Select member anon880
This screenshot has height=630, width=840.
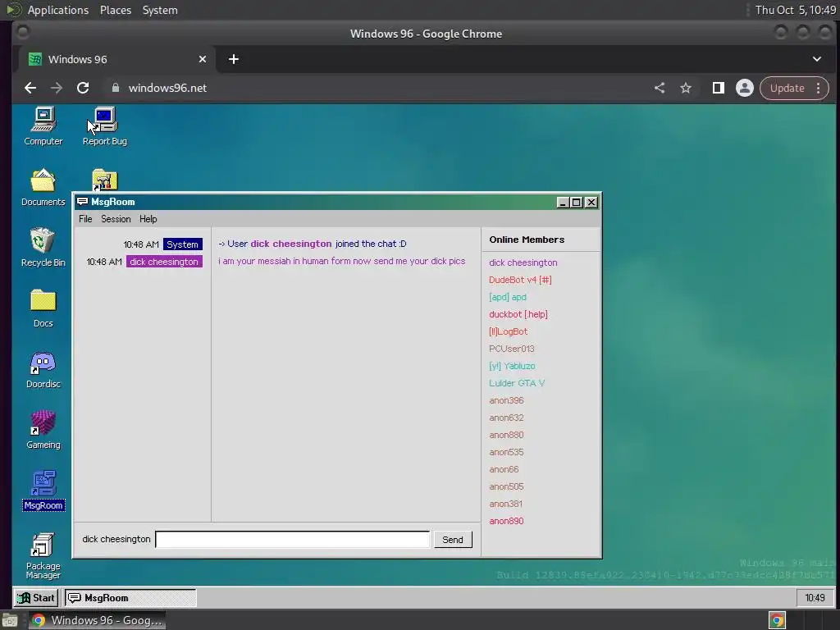point(506,435)
